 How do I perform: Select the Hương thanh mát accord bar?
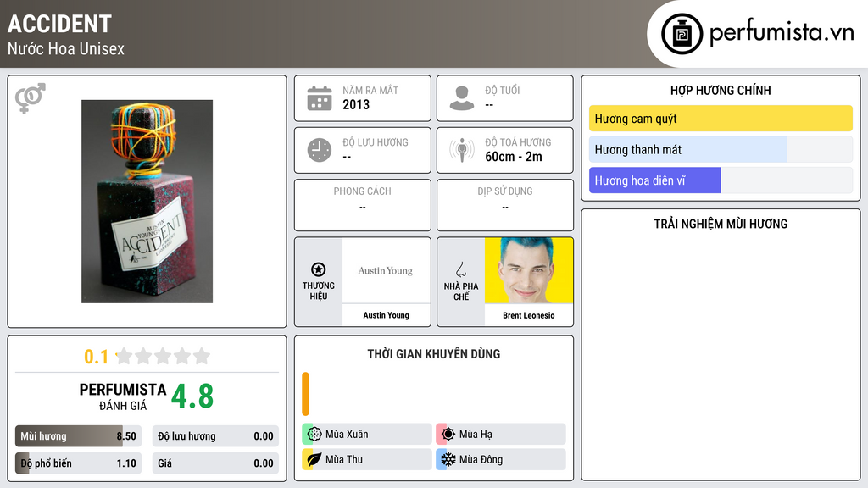point(721,149)
